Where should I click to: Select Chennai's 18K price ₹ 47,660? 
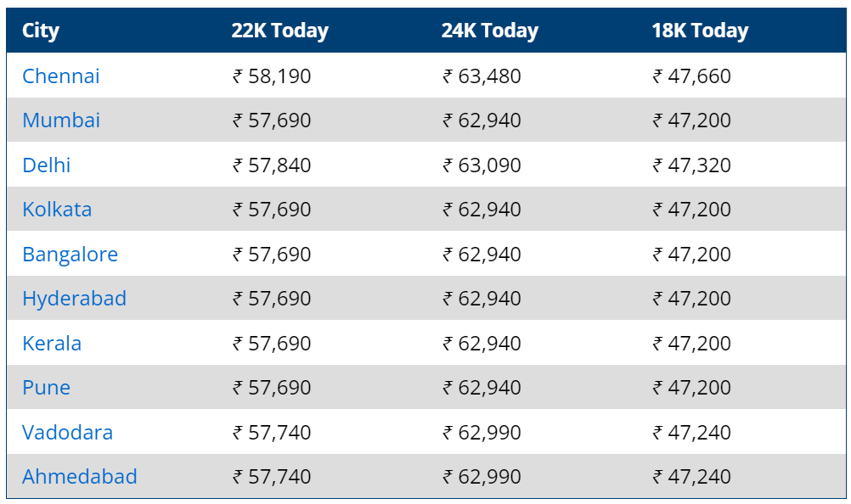[692, 76]
